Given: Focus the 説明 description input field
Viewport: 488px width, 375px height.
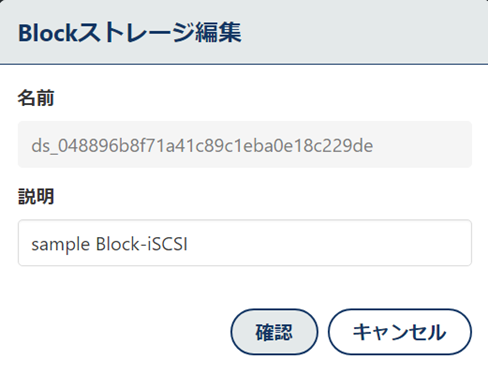Looking at the screenshot, I should tap(245, 243).
